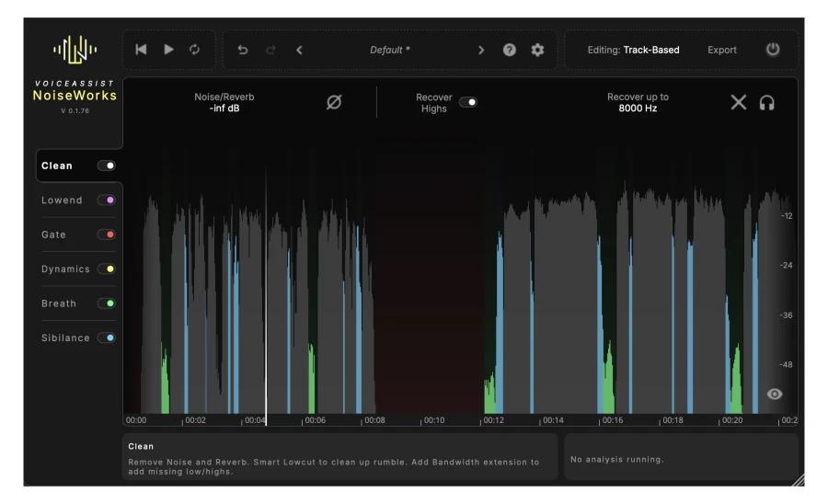Select the Sibilance module tab

65,338
